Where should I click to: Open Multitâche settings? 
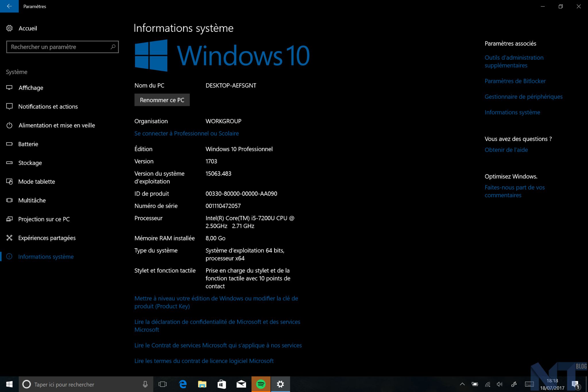[32, 200]
